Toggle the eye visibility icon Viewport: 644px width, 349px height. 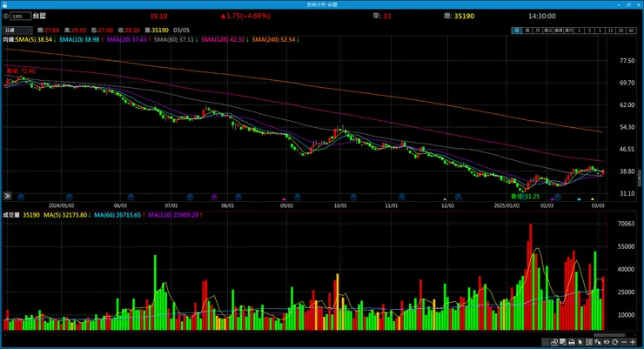[x=607, y=342]
